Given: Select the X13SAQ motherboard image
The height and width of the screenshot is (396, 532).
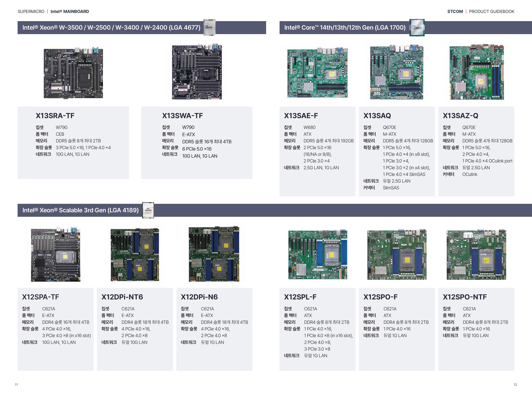Looking at the screenshot, I should pyautogui.click(x=397, y=72).
